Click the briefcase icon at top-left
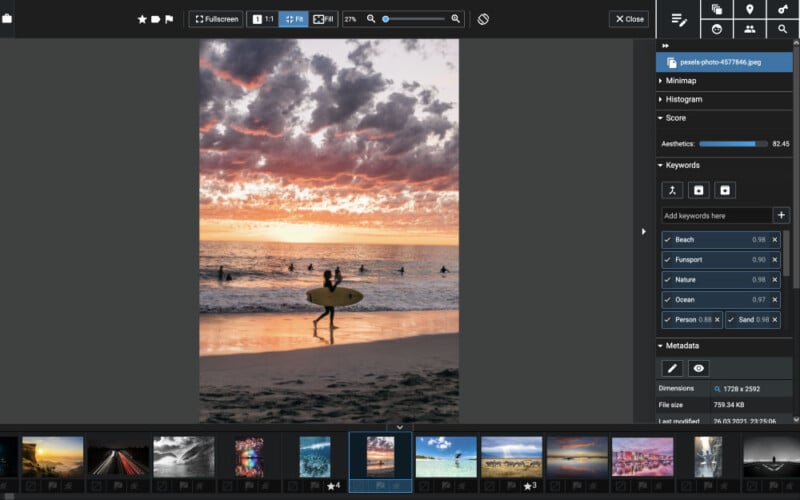This screenshot has width=800, height=500. click(7, 18)
